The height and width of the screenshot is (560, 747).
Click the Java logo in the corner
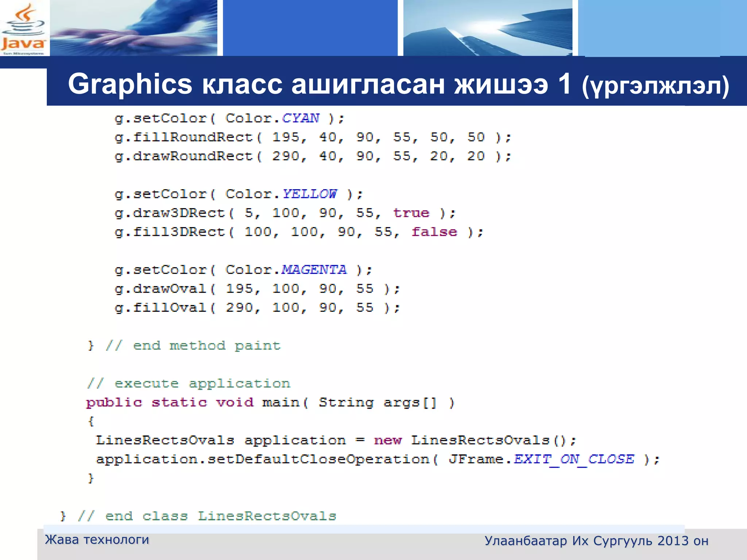click(x=23, y=28)
